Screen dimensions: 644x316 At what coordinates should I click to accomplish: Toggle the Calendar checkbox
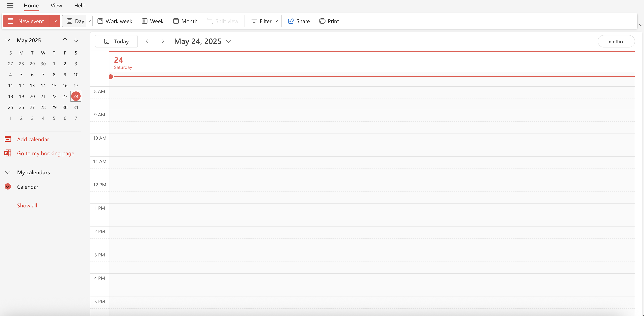tap(8, 187)
